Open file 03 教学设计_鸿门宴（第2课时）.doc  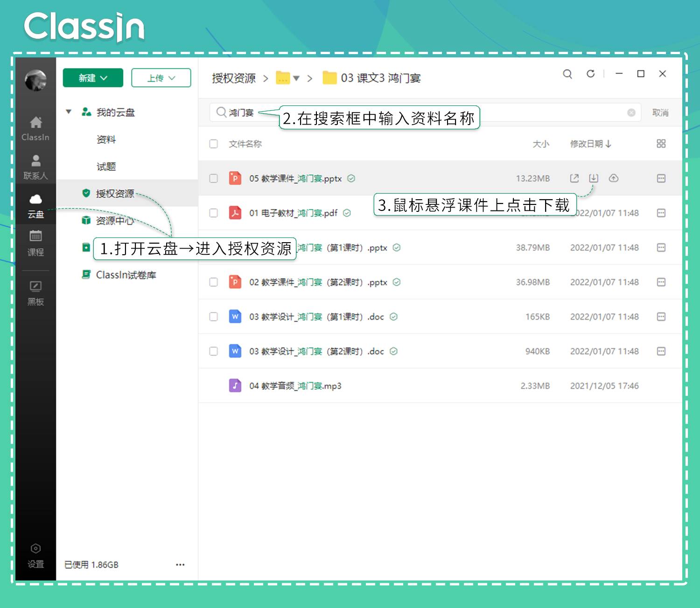point(316,351)
